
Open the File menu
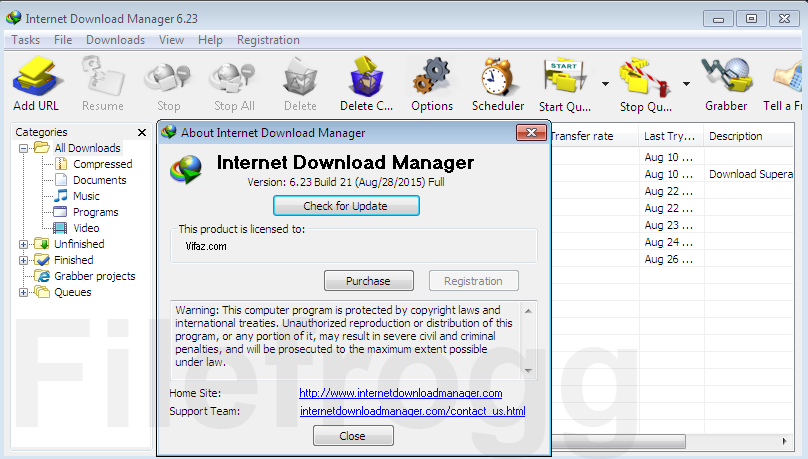tap(63, 40)
